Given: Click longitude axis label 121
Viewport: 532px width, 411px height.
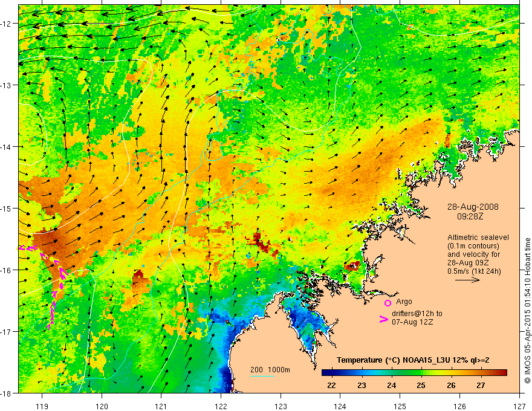Looking at the screenshot, I should coord(161,406).
